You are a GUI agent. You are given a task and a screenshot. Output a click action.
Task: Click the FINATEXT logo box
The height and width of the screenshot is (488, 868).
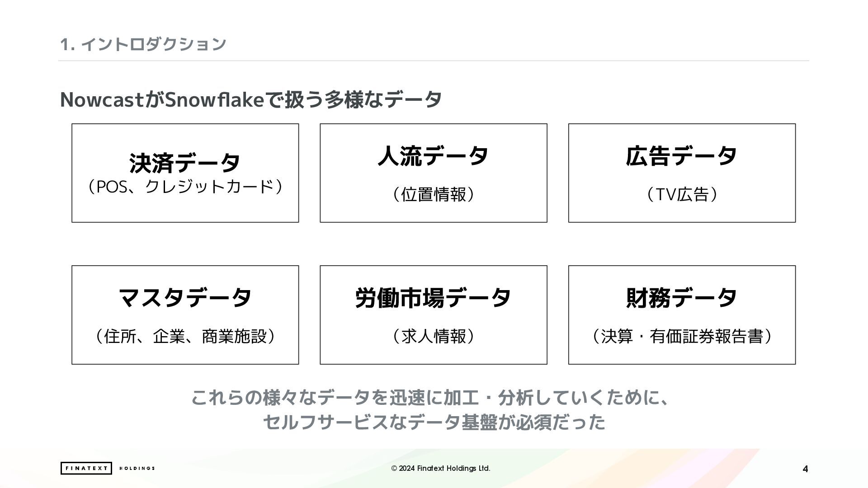pyautogui.click(x=86, y=468)
